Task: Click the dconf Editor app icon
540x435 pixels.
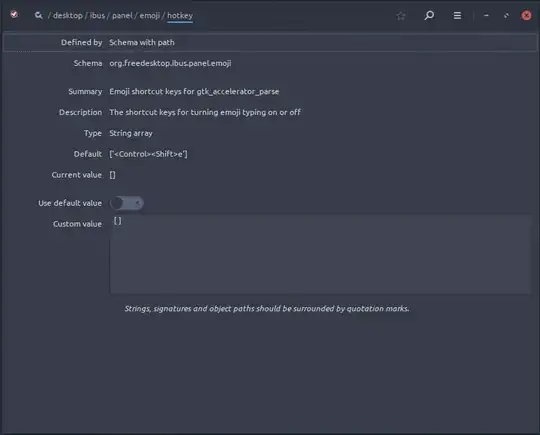Action: 14,14
